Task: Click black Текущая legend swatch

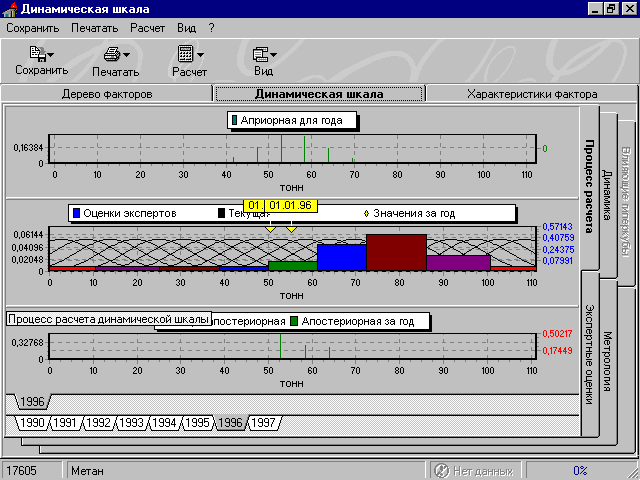Action: tap(222, 213)
